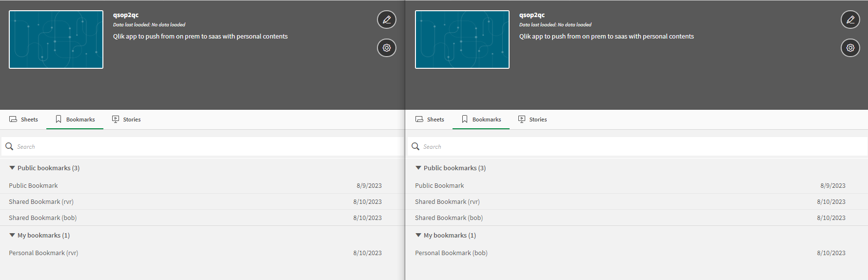
Task: Collapse Public bookmarks (3) in right panel
Action: point(451,168)
